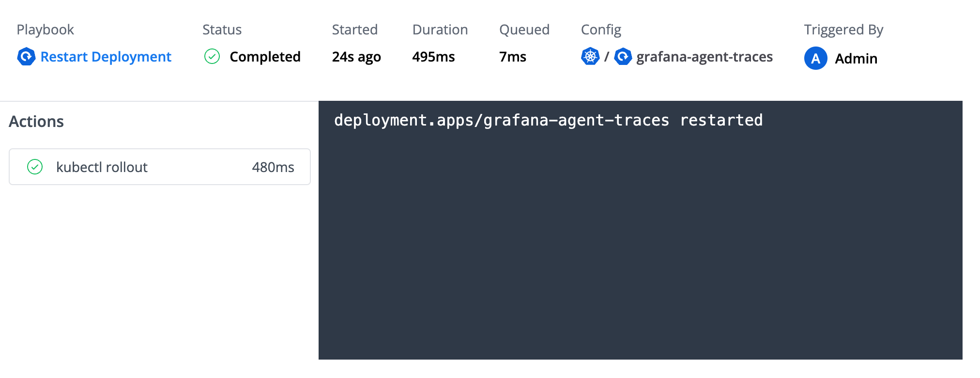Click the green Completed status checkmark icon
The height and width of the screenshot is (378, 980).
[x=212, y=57]
